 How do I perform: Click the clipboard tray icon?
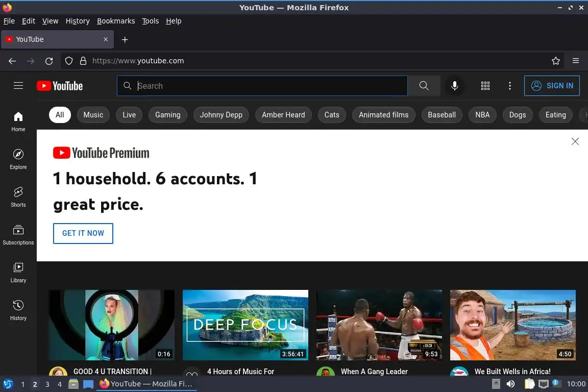pos(529,384)
